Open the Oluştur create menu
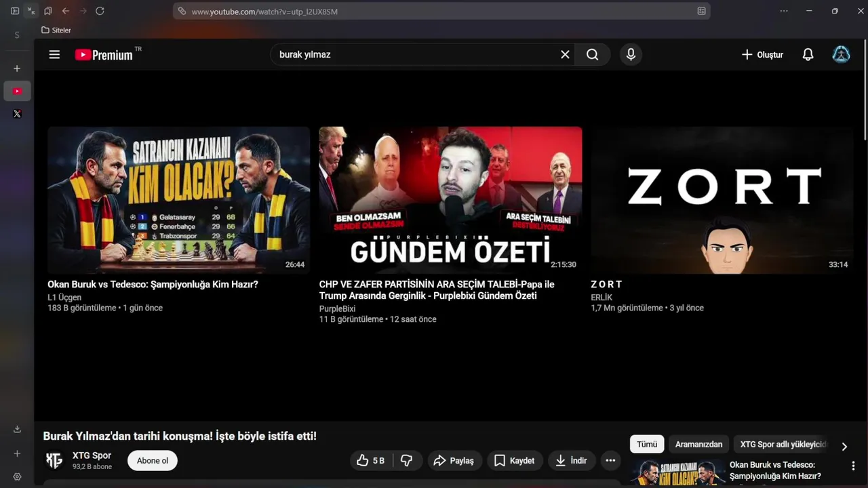Image resolution: width=868 pixels, height=488 pixels. tap(762, 55)
